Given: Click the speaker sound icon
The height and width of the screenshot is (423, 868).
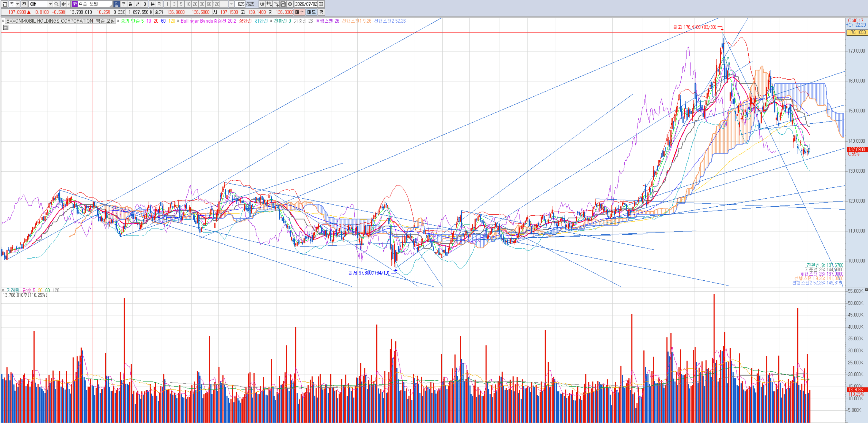Looking at the screenshot, I should (63, 4).
